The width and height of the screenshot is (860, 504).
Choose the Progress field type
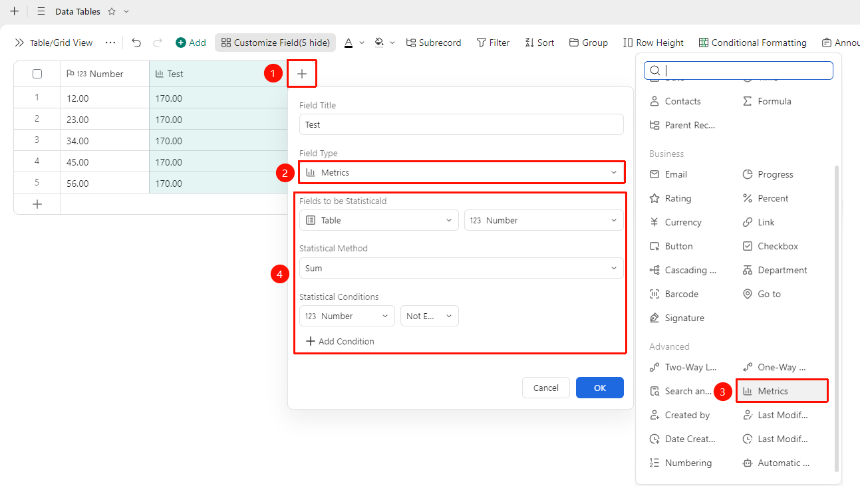click(768, 174)
